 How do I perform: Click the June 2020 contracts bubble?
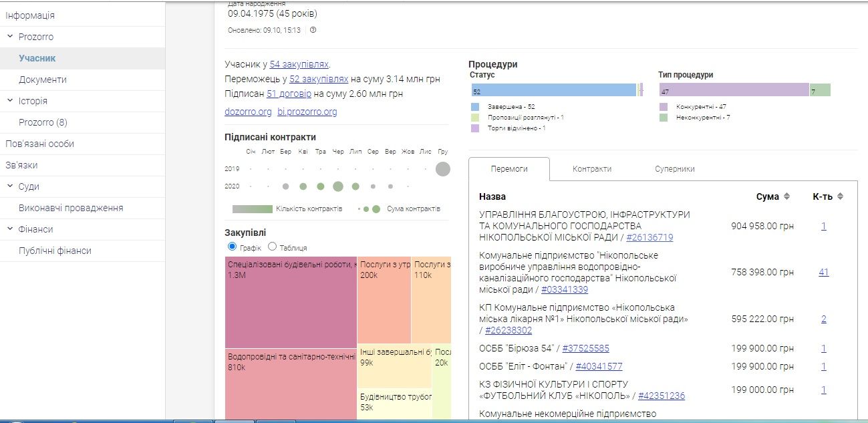coord(338,186)
